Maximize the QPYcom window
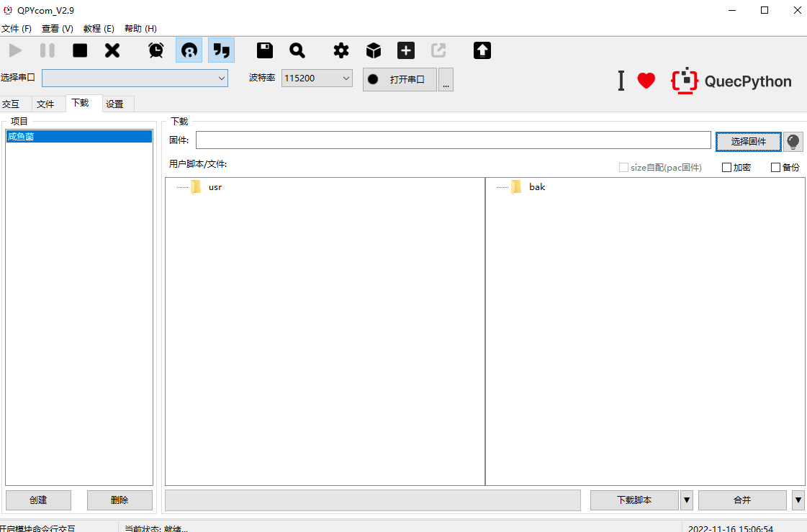This screenshot has height=532, width=807. [x=765, y=10]
